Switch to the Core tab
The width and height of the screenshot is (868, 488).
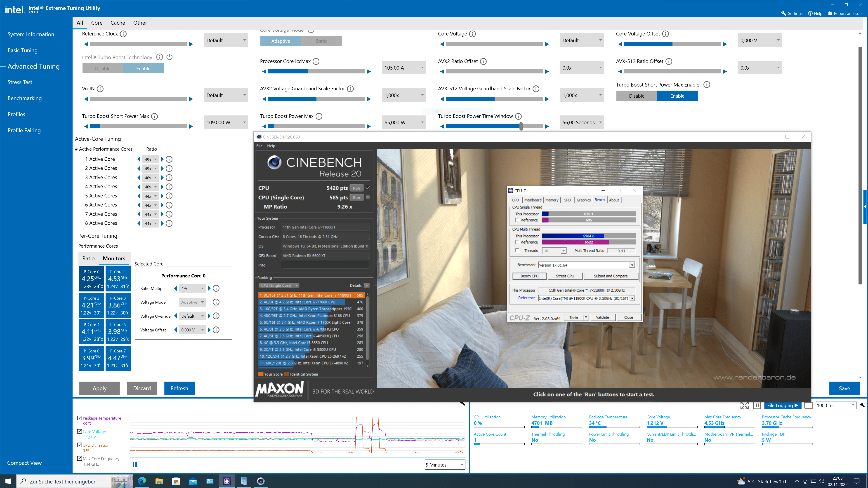(x=97, y=23)
